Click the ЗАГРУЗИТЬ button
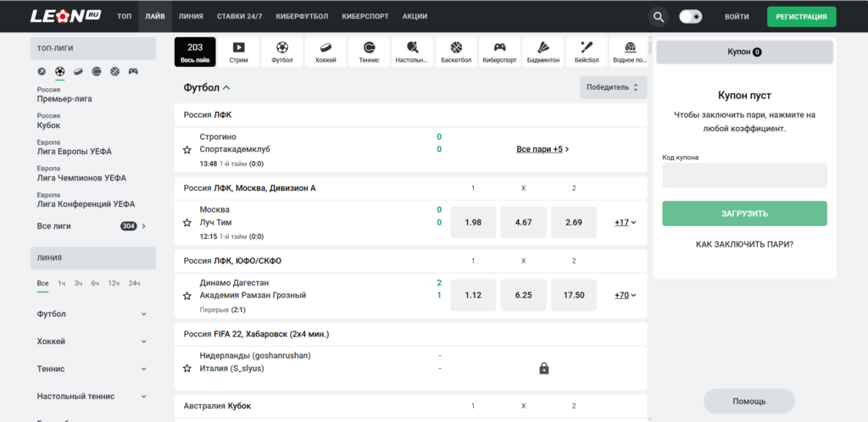Viewport: 868px width, 422px height. (744, 214)
